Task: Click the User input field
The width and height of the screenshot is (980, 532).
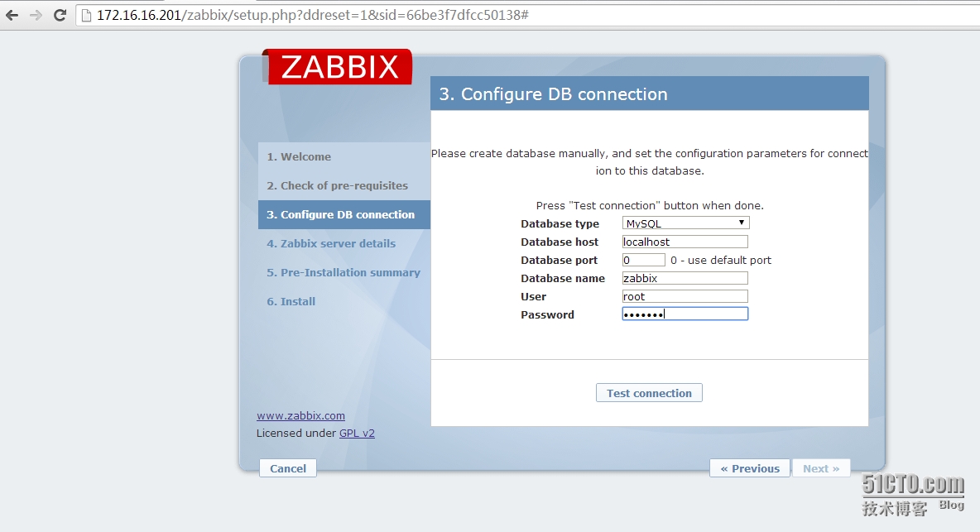Action: [x=685, y=296]
